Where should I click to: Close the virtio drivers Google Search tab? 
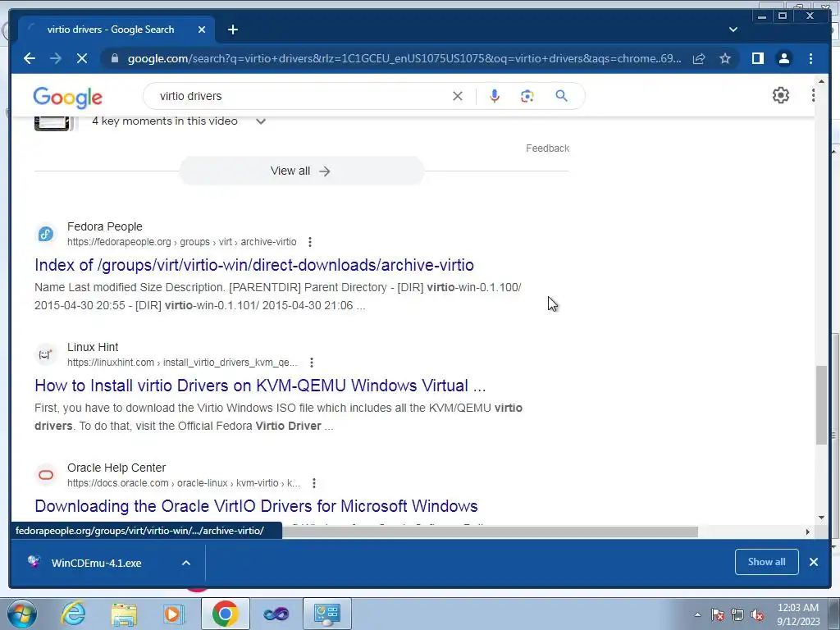(202, 30)
